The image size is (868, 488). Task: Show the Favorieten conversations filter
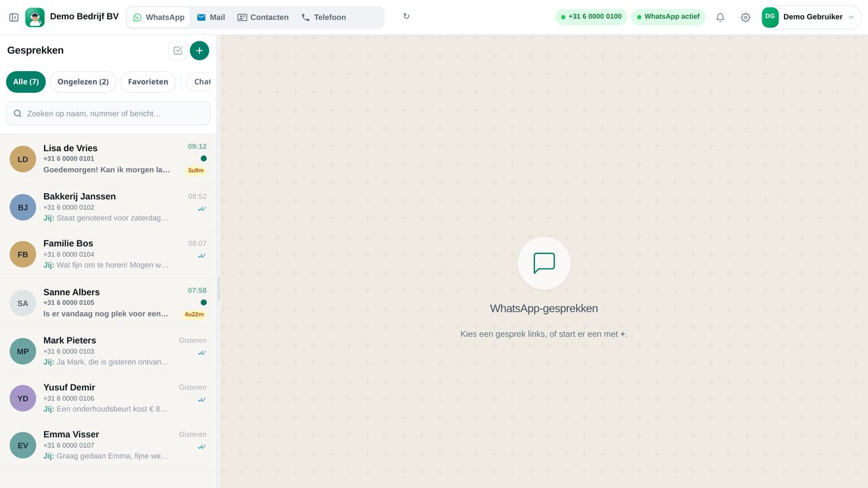click(148, 82)
